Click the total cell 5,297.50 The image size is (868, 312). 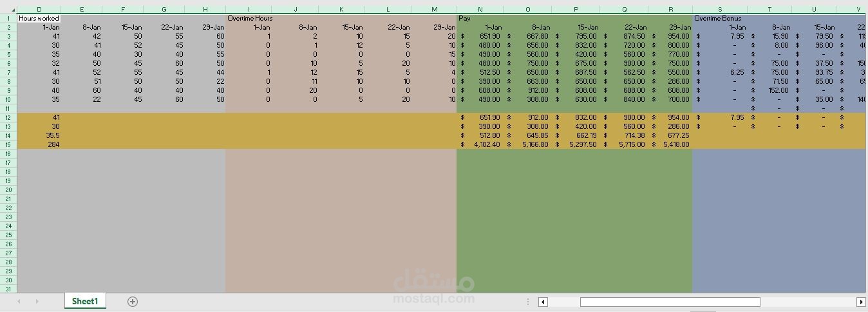click(576, 144)
